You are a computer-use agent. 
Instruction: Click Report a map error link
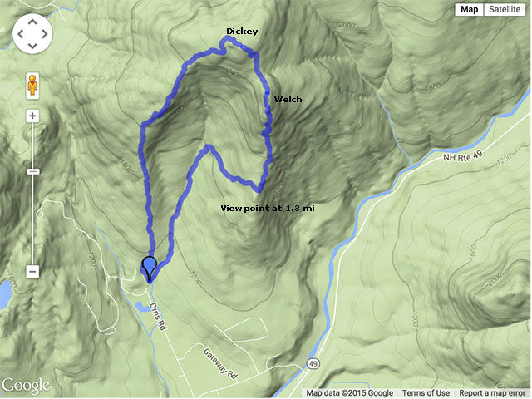point(492,393)
